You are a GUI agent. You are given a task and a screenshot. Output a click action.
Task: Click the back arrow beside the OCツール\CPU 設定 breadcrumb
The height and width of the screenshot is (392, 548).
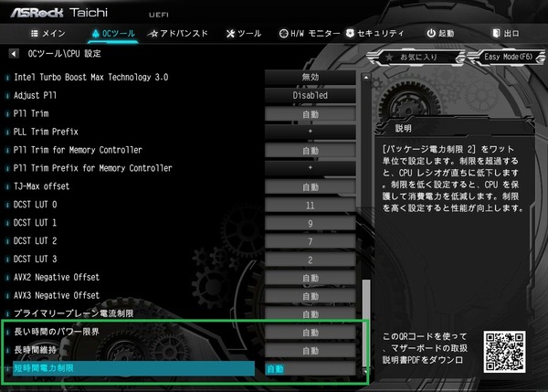point(13,54)
